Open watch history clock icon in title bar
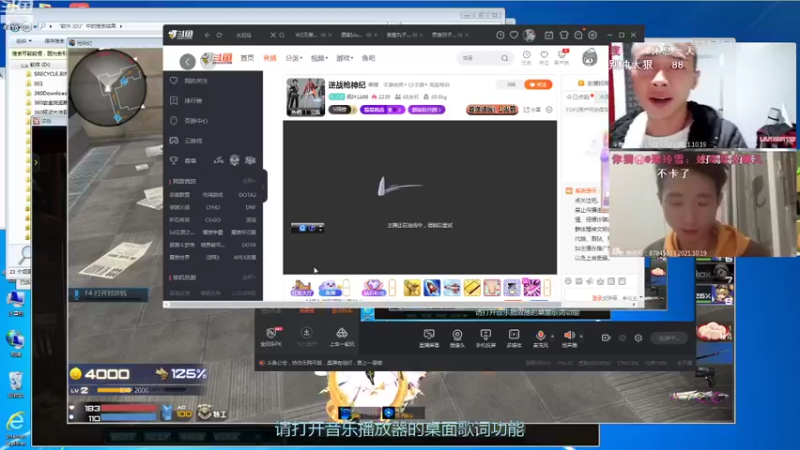800x450 pixels. pos(500,35)
